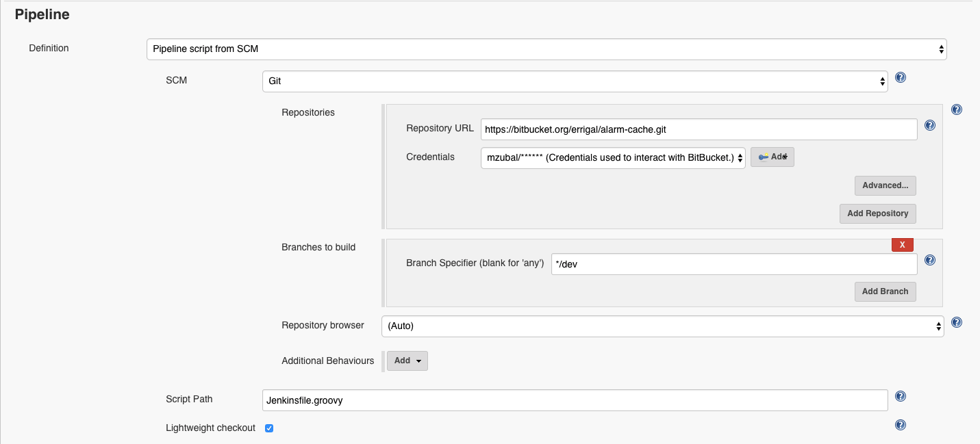Toggle the Lightweight checkout checkbox
The width and height of the screenshot is (980, 444).
pyautogui.click(x=269, y=428)
